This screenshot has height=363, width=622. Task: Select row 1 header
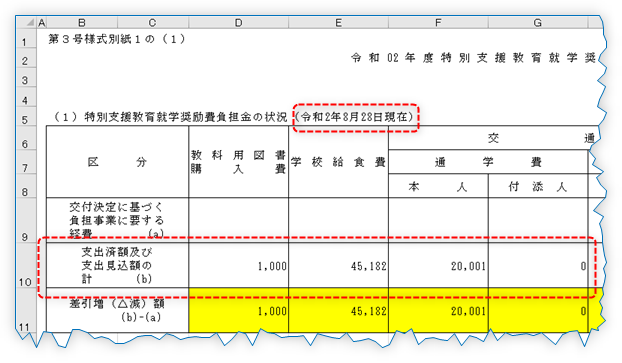pos(26,38)
